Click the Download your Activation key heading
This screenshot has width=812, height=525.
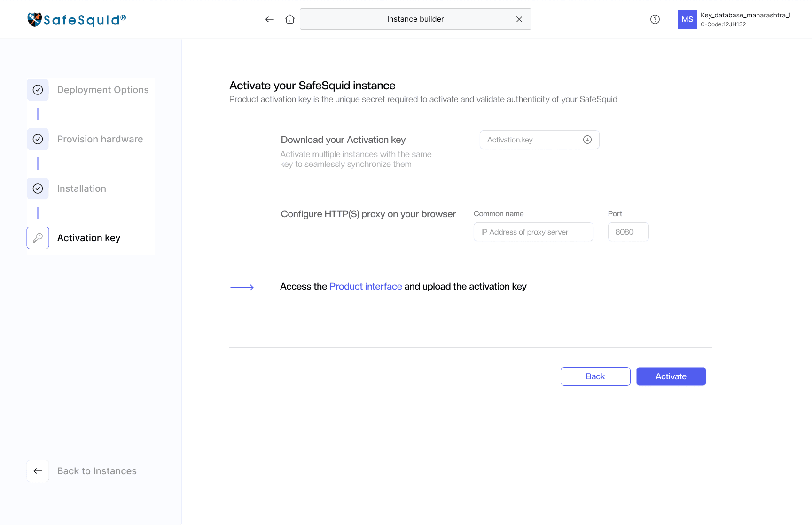pos(343,140)
